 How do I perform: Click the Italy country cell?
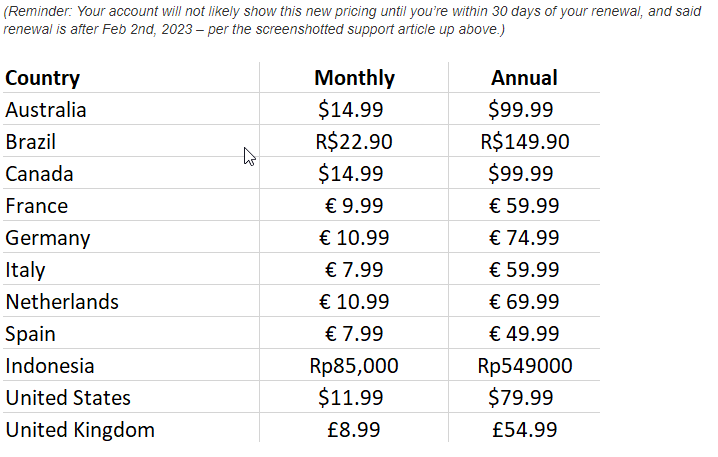[x=25, y=270]
